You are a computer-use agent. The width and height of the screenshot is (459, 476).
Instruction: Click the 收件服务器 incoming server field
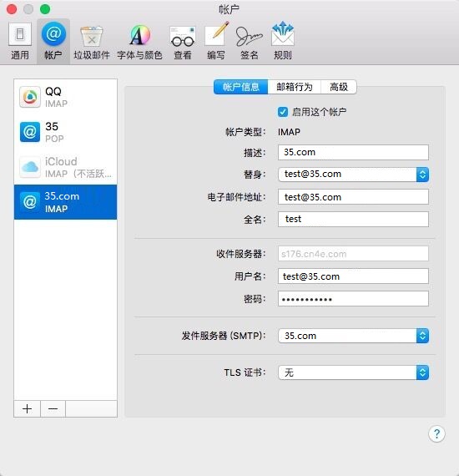(x=353, y=254)
